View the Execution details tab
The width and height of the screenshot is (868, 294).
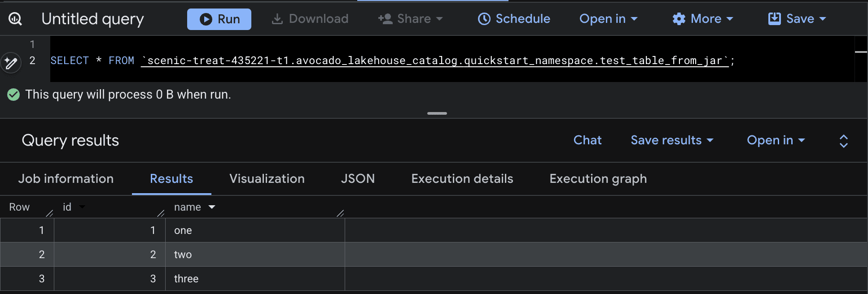462,179
